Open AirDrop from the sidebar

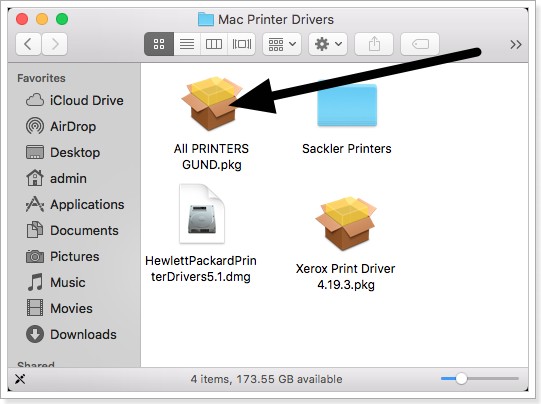coord(61,126)
